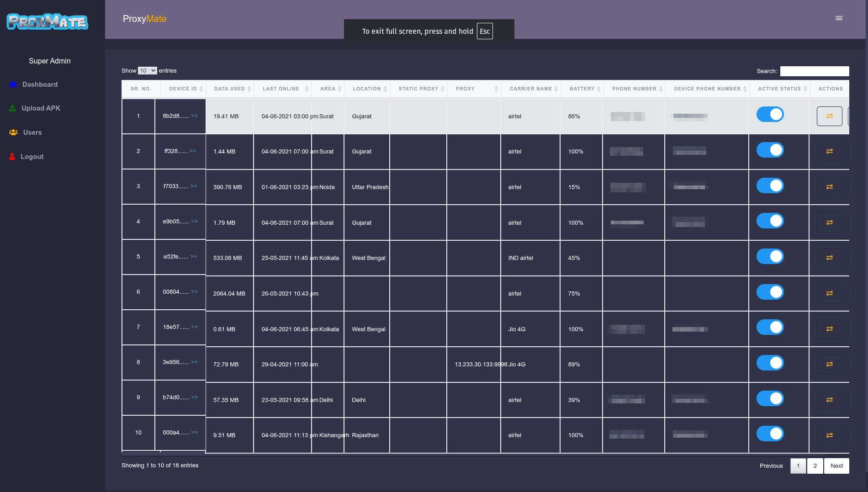The image size is (868, 492).
Task: Click inside the Search field
Action: pos(815,71)
